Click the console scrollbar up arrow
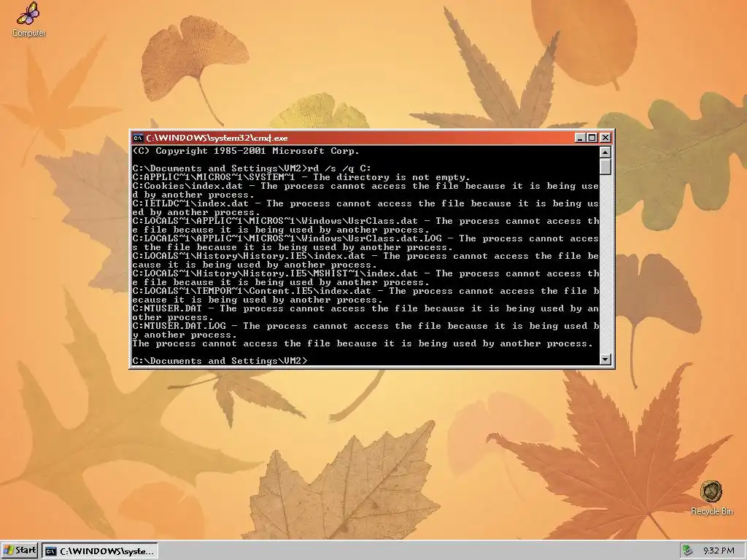 605,152
